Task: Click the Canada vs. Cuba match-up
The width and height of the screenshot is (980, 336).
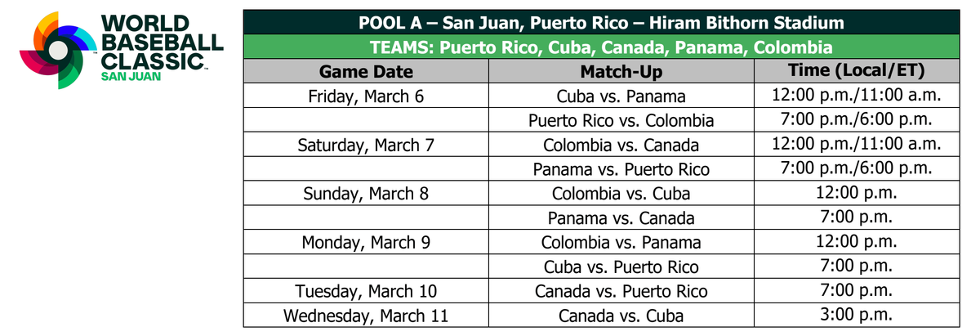Action: (621, 316)
